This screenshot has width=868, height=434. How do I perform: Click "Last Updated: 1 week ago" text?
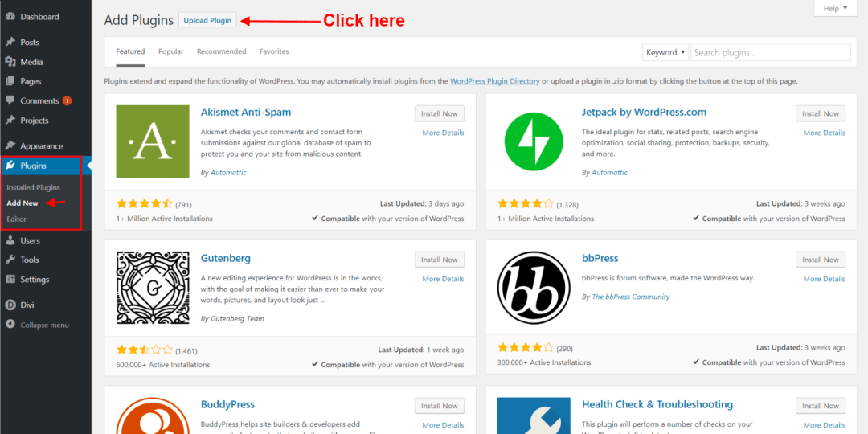tap(421, 350)
